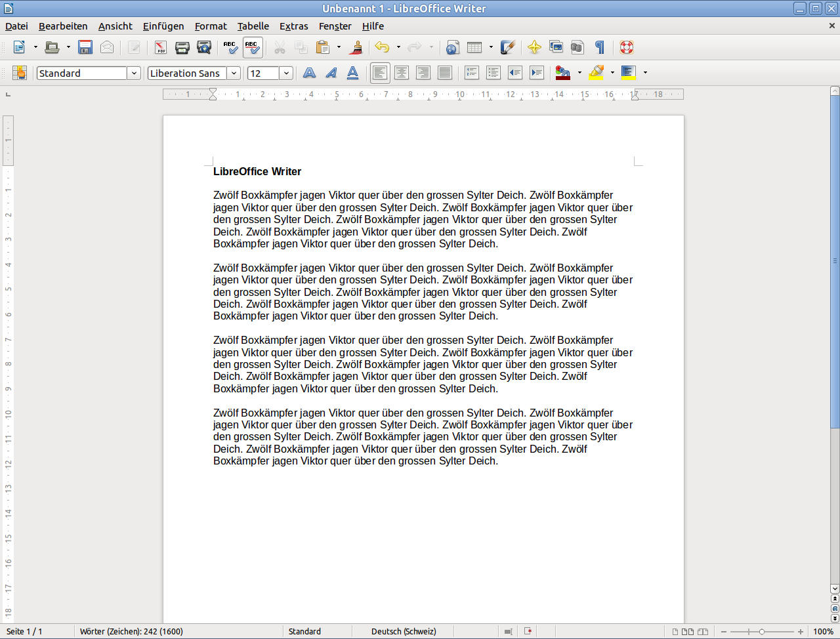
Task: Align the paragraph left
Action: click(x=380, y=73)
